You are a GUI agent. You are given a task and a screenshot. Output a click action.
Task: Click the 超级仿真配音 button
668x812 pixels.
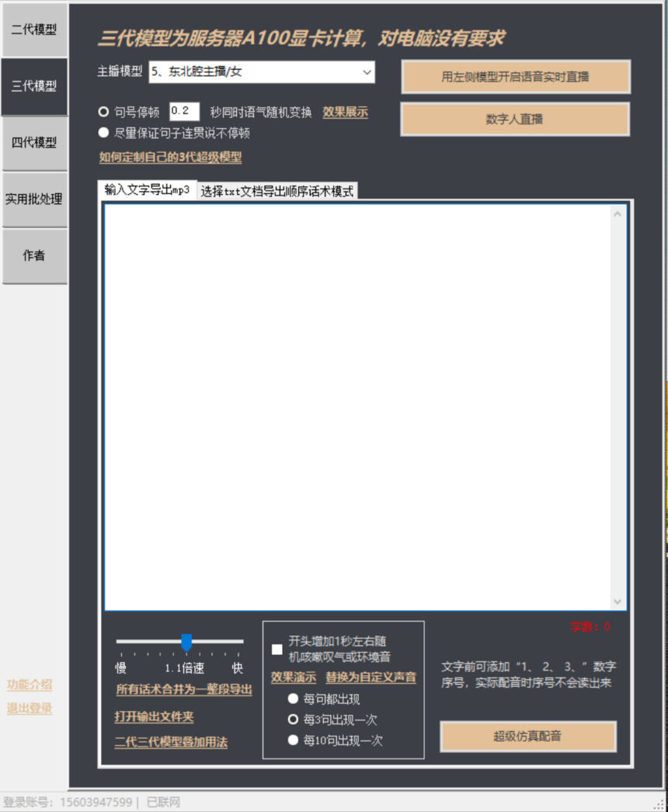pyautogui.click(x=528, y=736)
